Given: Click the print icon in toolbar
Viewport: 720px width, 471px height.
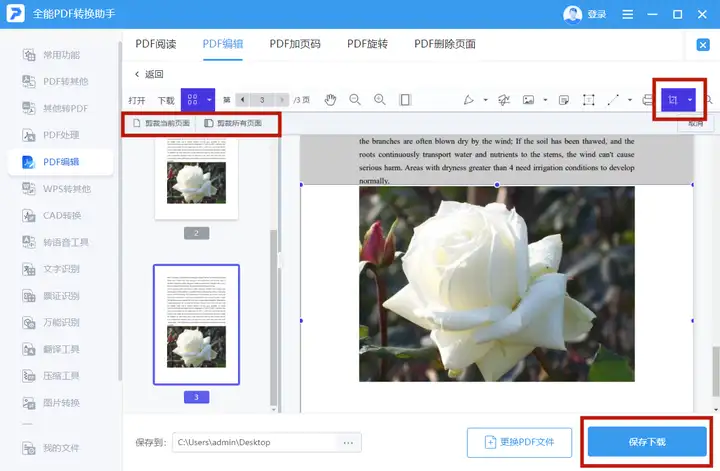Looking at the screenshot, I should (647, 100).
